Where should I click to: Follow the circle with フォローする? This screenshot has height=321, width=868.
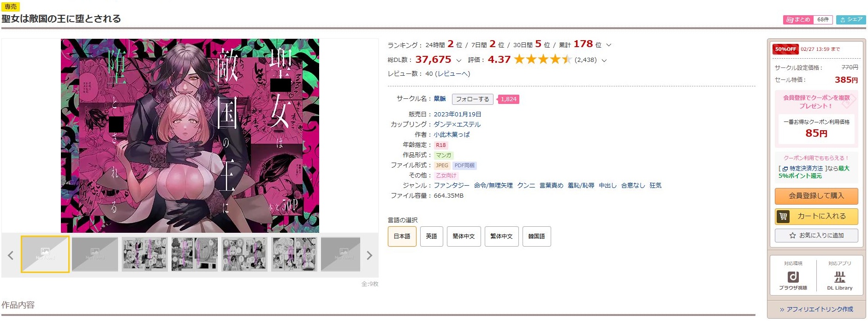[x=472, y=99]
